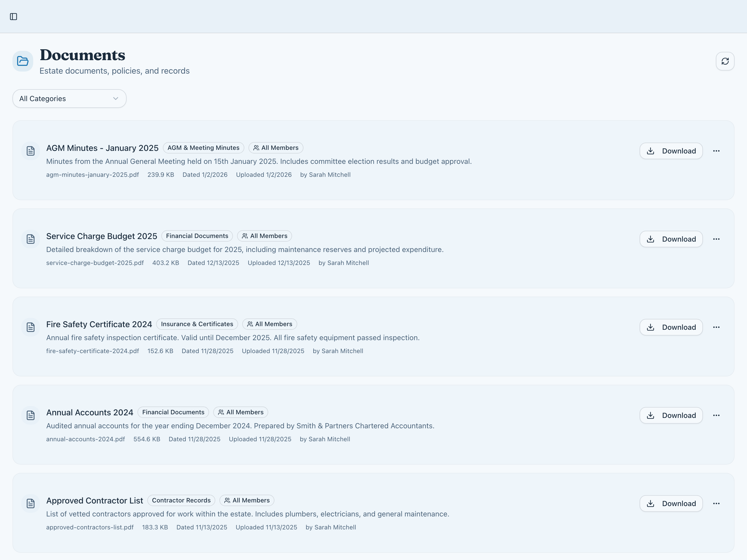Screen dimensions: 747x560
Task: Click the Documents folder icon
Action: 23,61
